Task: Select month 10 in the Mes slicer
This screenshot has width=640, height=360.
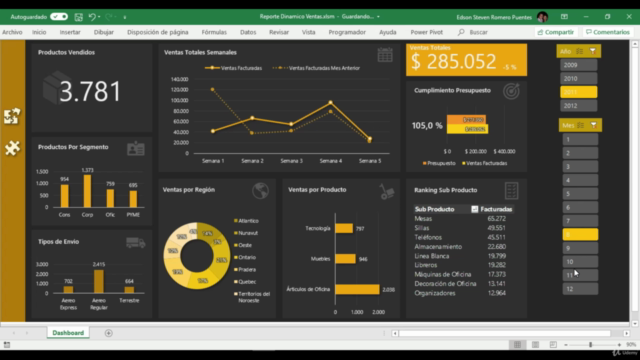Action: [580, 262]
